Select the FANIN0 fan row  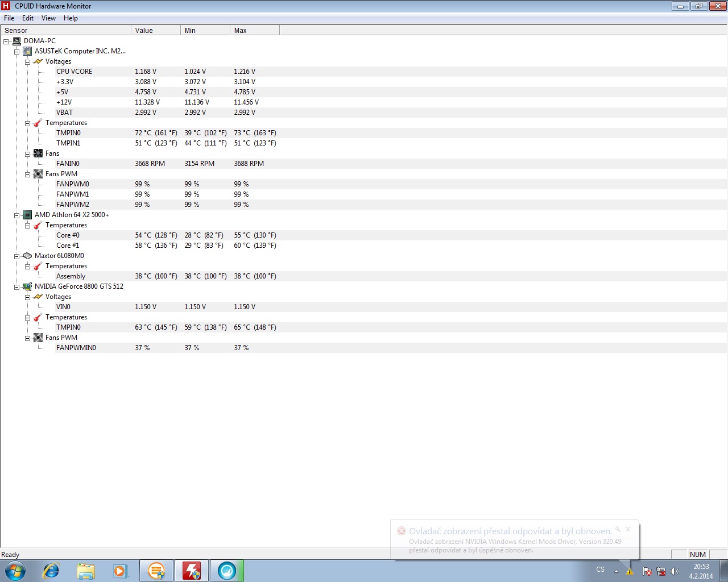pyautogui.click(x=391, y=164)
